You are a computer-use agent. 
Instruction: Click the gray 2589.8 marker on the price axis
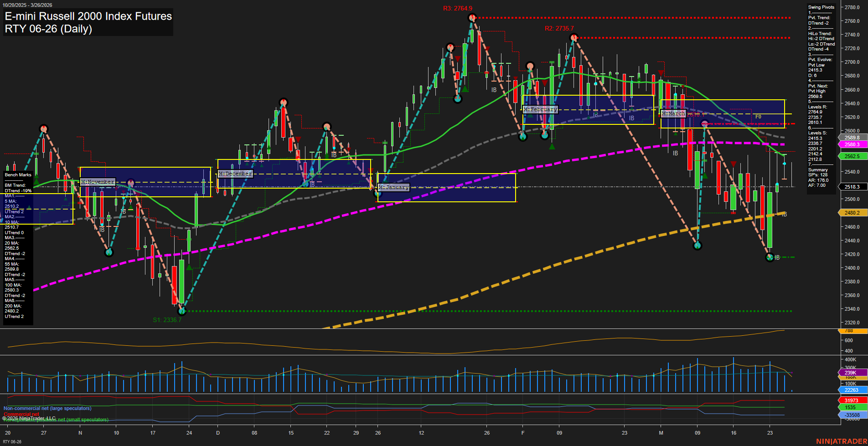click(852, 138)
